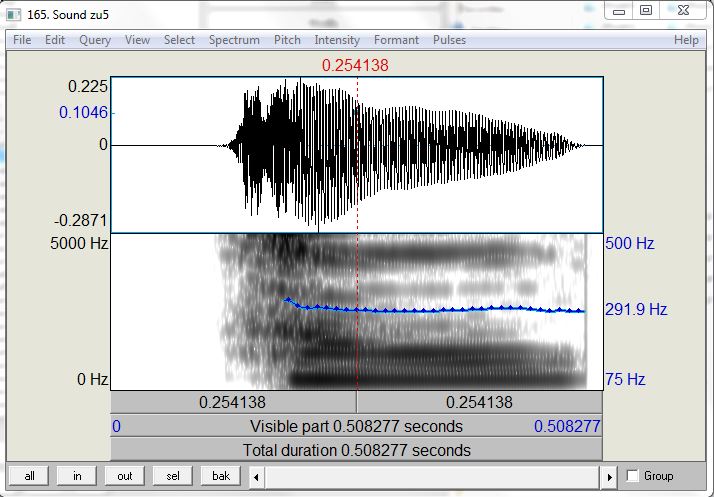Image resolution: width=714 pixels, height=497 pixels.
Task: Minimize the Sound zu5 window
Action: point(619,11)
